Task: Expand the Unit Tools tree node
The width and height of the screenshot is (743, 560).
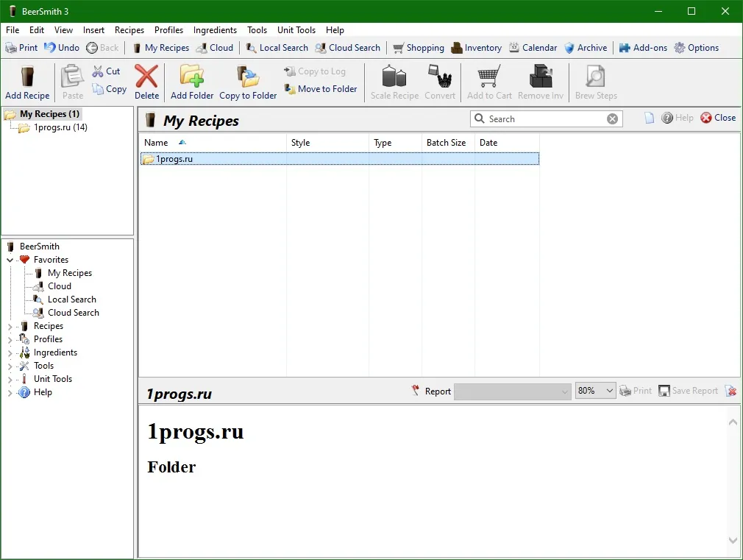Action: click(x=10, y=379)
